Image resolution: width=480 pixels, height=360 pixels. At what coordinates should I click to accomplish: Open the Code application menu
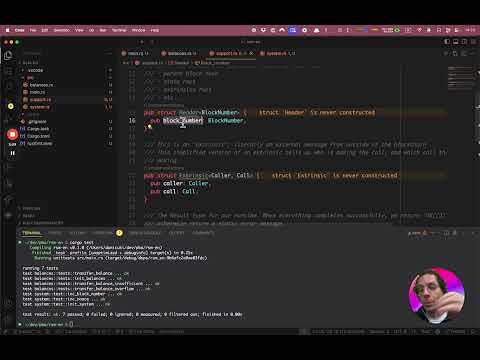[x=19, y=30]
